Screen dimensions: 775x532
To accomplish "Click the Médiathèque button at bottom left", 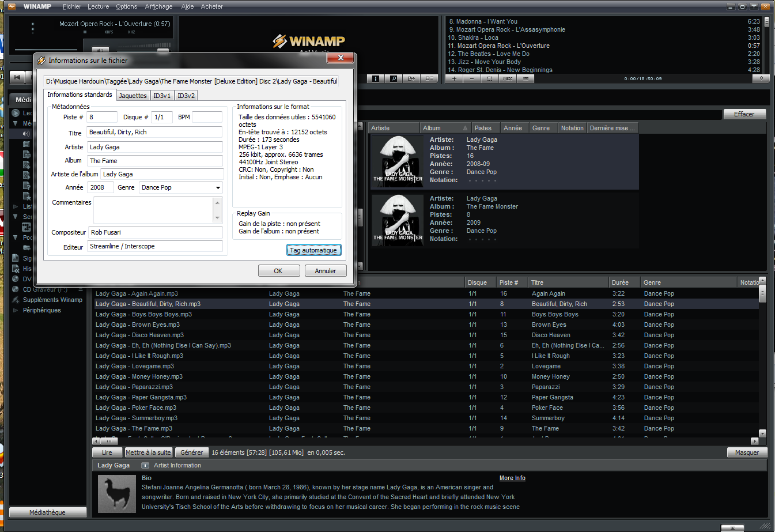I will point(48,512).
